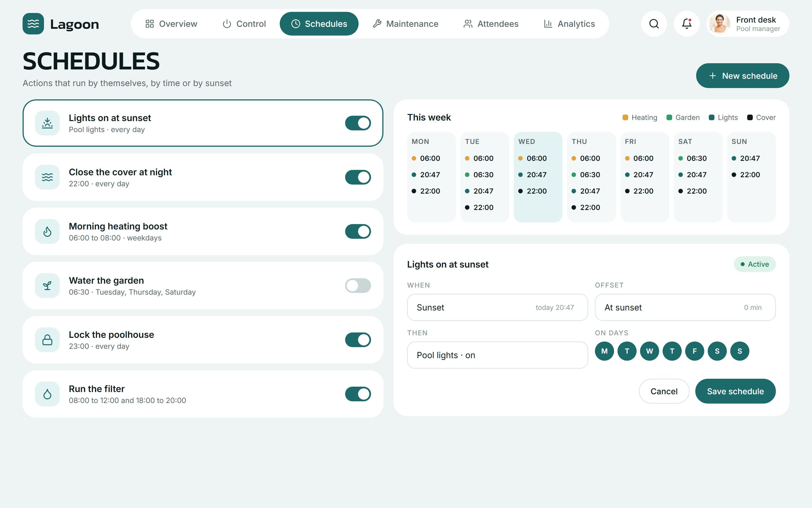Toggle the Monday M day chip
The width and height of the screenshot is (812, 508).
[x=604, y=351]
